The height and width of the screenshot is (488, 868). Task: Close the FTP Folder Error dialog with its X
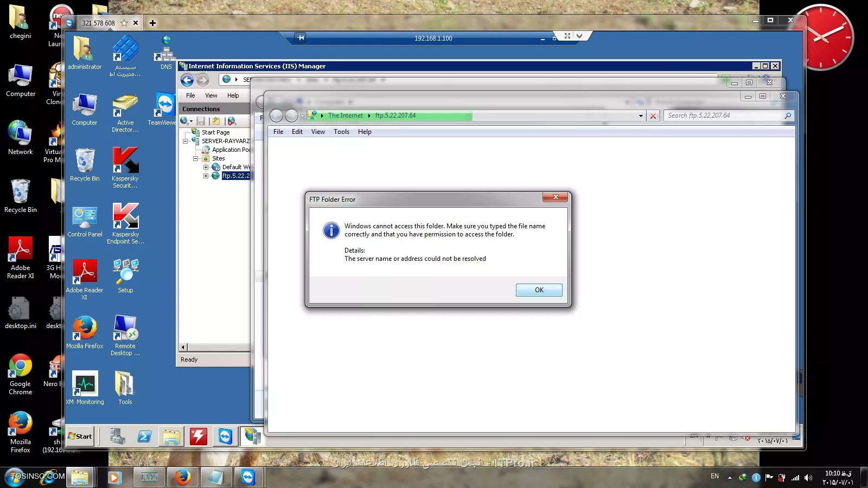click(x=556, y=197)
